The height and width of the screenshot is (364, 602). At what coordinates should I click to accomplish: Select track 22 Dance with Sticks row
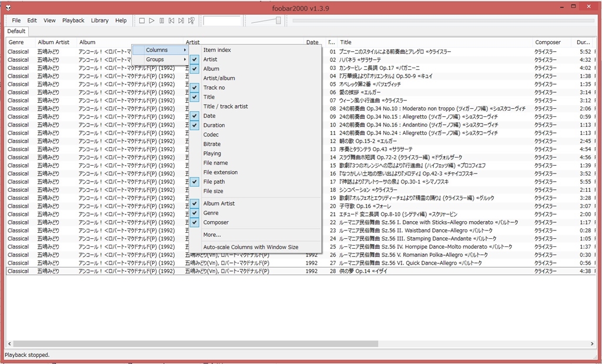[x=300, y=222]
